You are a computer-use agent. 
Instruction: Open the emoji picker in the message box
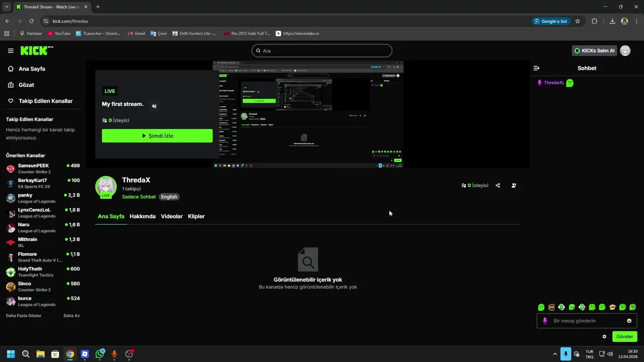pos(629,321)
